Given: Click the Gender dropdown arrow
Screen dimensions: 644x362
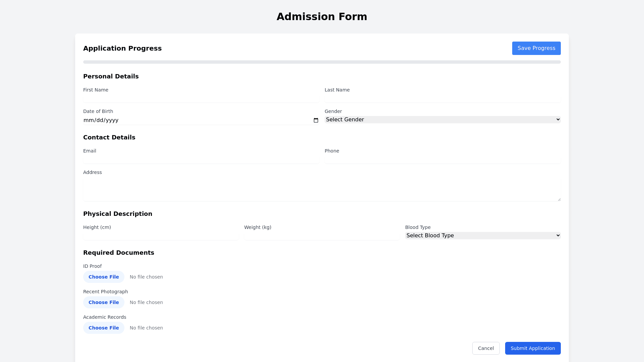Looking at the screenshot, I should [x=558, y=120].
